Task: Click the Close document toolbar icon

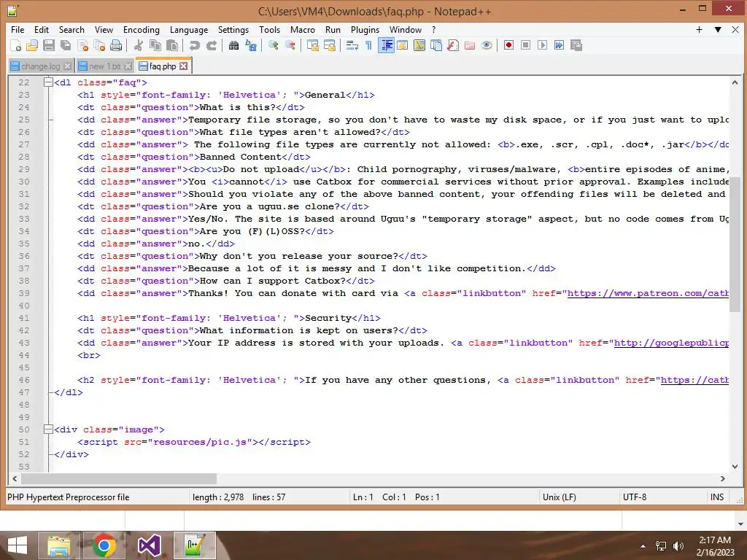Action: tap(83, 45)
